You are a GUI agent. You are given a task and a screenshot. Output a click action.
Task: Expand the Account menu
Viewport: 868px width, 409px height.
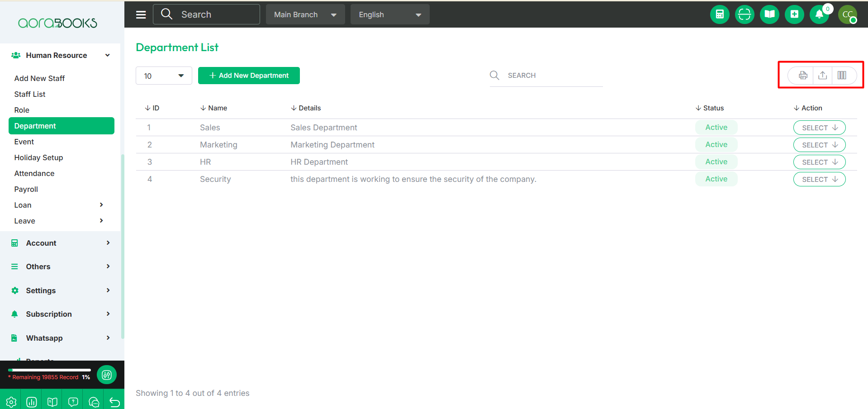[x=61, y=243]
